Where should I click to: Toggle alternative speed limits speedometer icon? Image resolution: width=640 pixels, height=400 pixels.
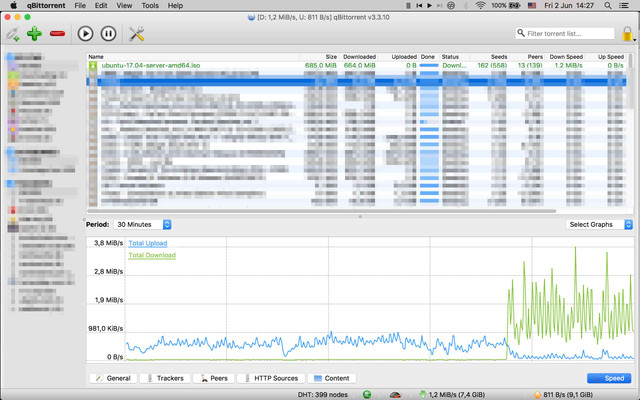click(x=395, y=395)
